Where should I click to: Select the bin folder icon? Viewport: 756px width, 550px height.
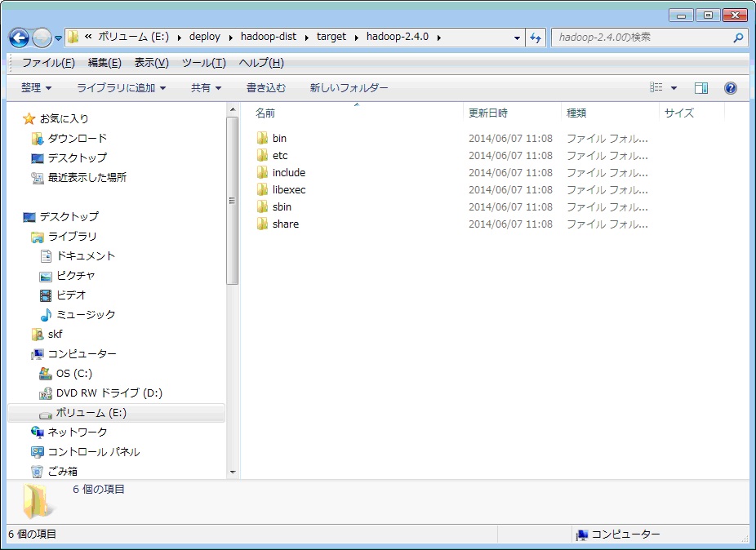coord(262,139)
